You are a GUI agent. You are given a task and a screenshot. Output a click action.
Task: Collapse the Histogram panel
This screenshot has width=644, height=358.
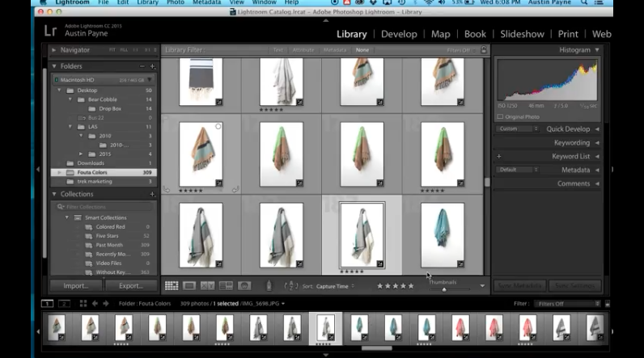597,50
